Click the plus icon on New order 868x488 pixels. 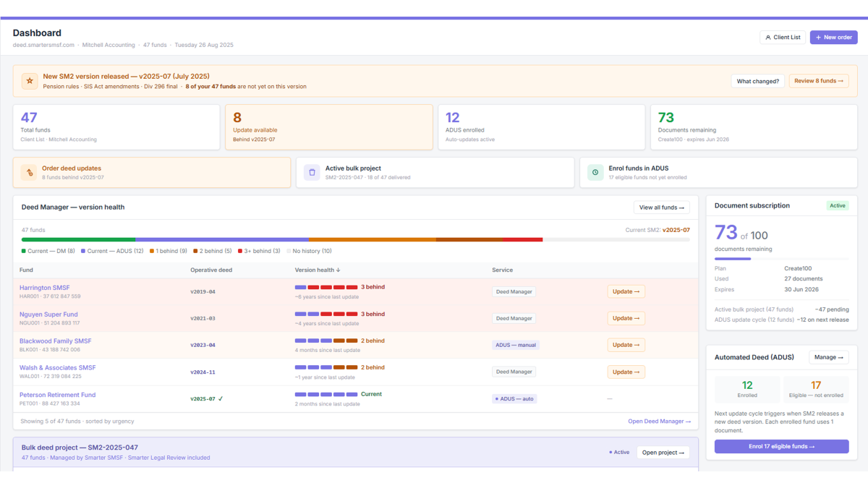818,38
